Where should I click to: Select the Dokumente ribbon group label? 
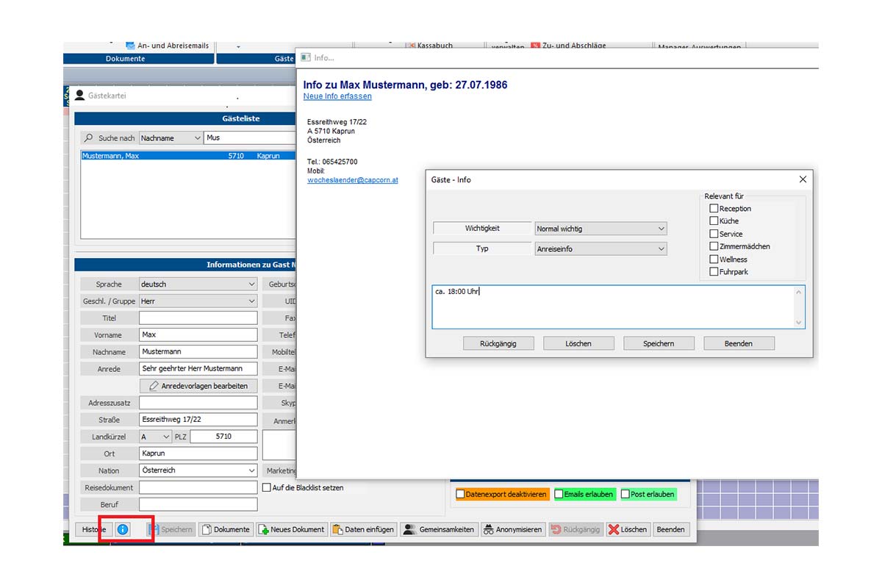[126, 59]
